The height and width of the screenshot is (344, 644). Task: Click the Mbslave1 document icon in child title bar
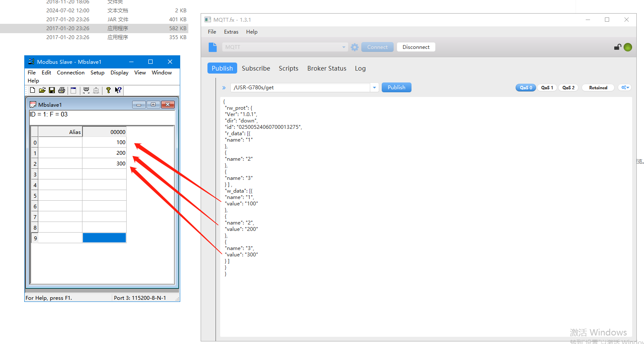33,105
